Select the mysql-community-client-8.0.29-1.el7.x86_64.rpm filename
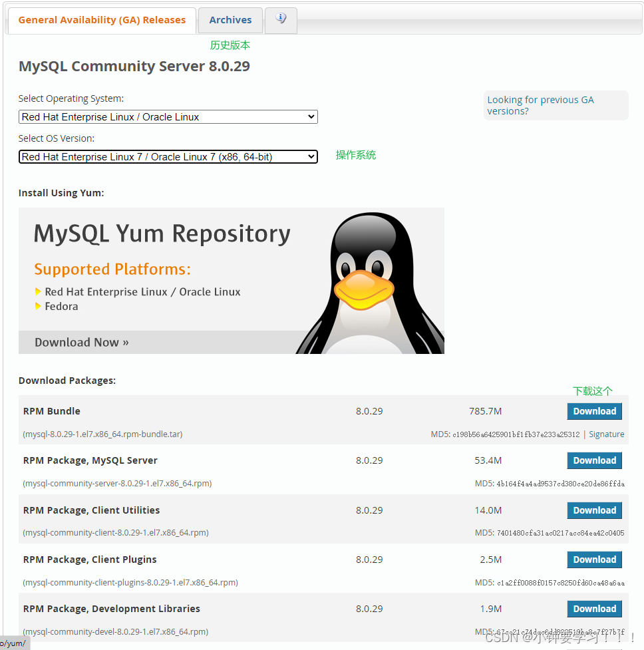 [x=116, y=533]
